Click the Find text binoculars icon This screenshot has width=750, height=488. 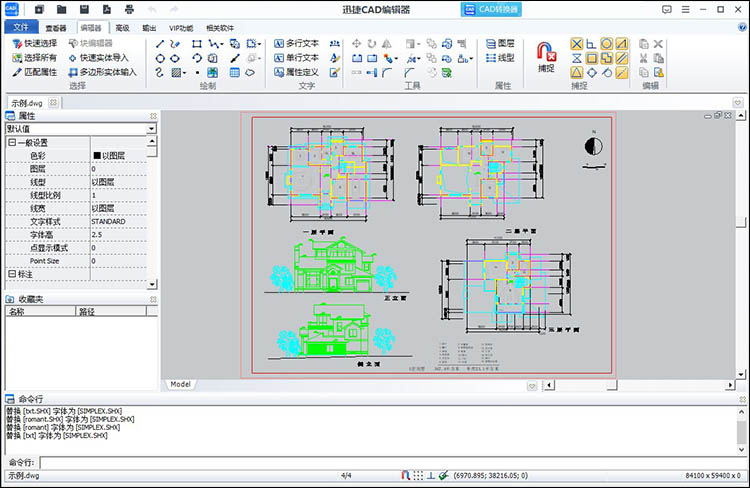point(335,44)
